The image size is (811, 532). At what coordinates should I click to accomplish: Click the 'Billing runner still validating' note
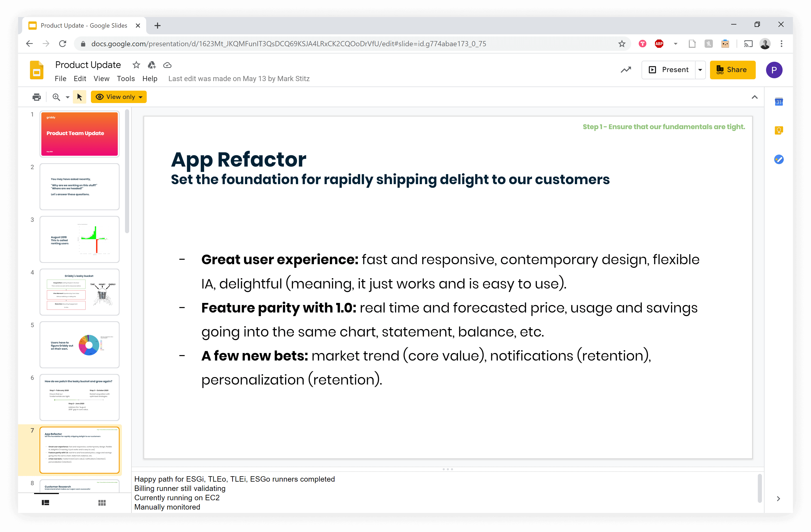point(180,488)
